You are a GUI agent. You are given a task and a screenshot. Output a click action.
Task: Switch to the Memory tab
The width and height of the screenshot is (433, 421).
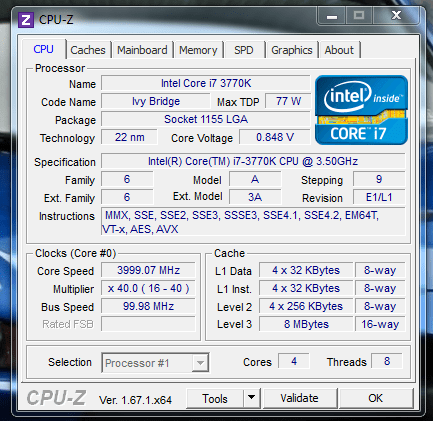[198, 50]
